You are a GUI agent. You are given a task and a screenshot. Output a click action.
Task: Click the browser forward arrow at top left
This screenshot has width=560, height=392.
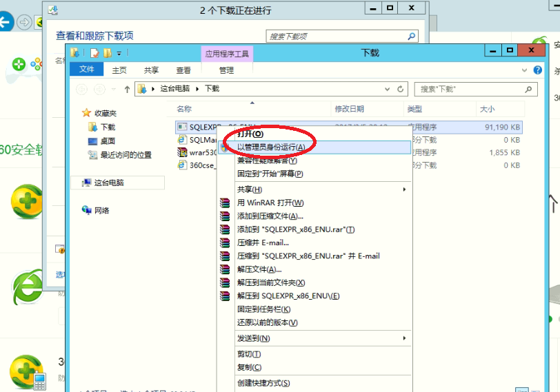[24, 23]
